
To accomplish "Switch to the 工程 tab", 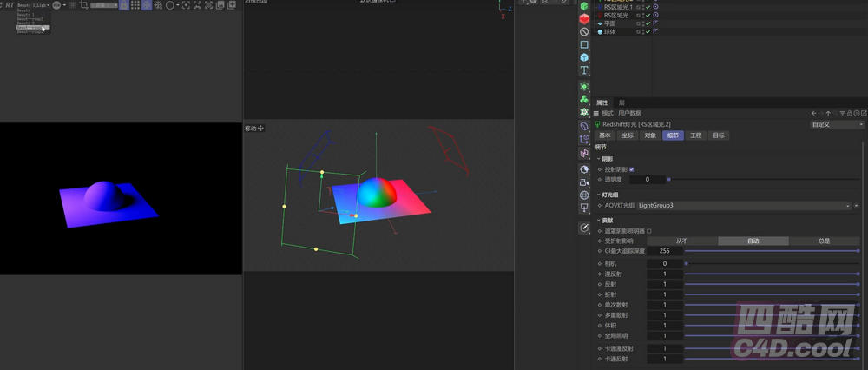I will pos(695,135).
